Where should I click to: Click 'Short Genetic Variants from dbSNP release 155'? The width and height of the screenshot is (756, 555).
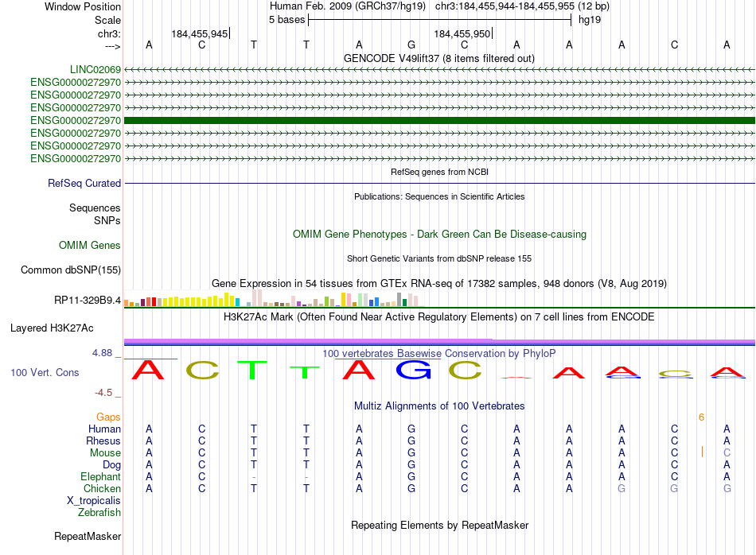click(x=439, y=258)
